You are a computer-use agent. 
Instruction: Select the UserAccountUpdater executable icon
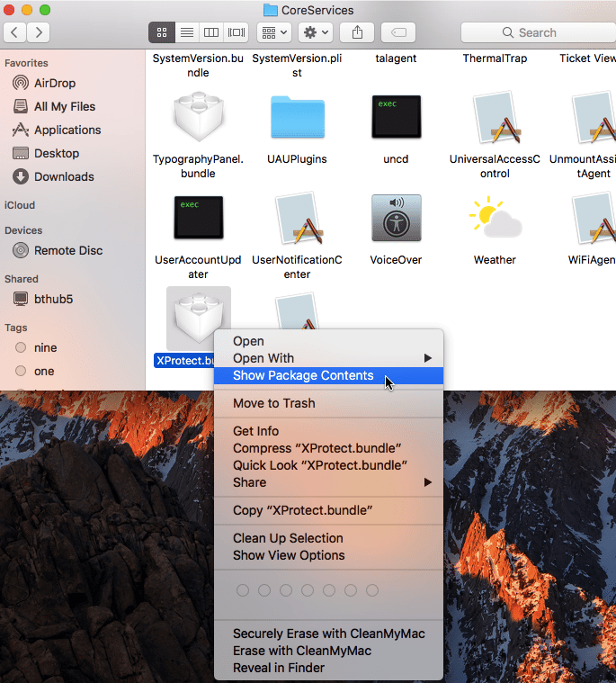[x=199, y=218]
